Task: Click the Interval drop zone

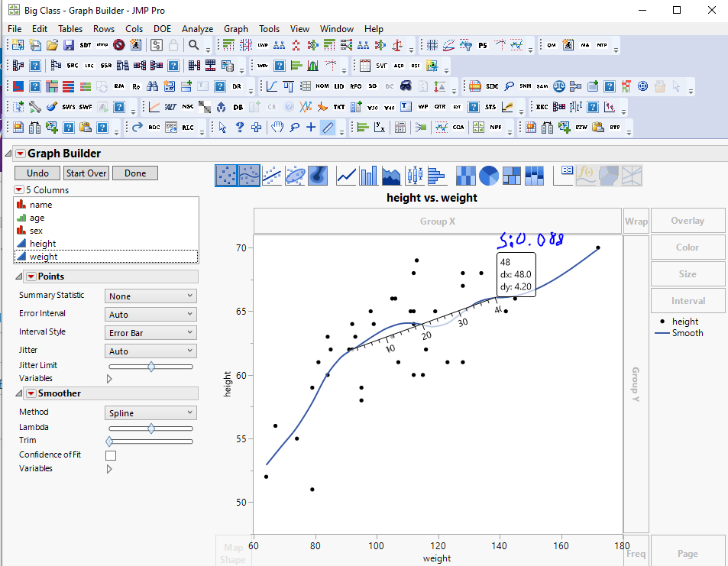Action: (x=688, y=301)
